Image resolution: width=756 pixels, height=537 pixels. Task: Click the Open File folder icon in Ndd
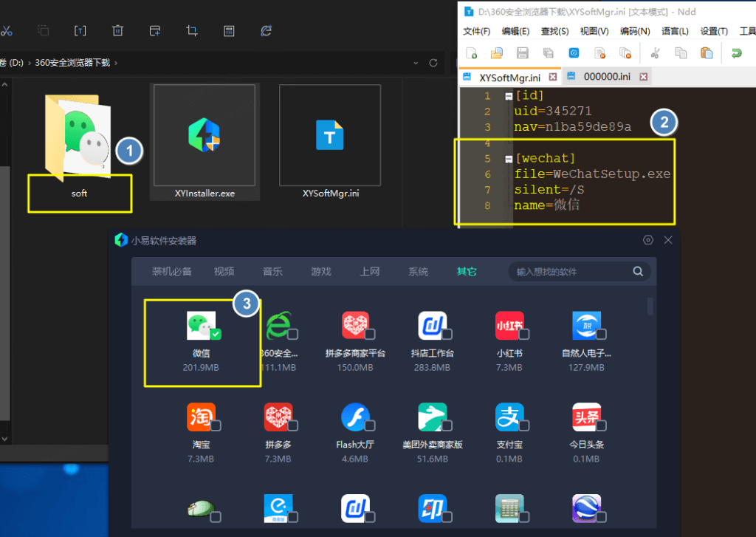[x=497, y=53]
